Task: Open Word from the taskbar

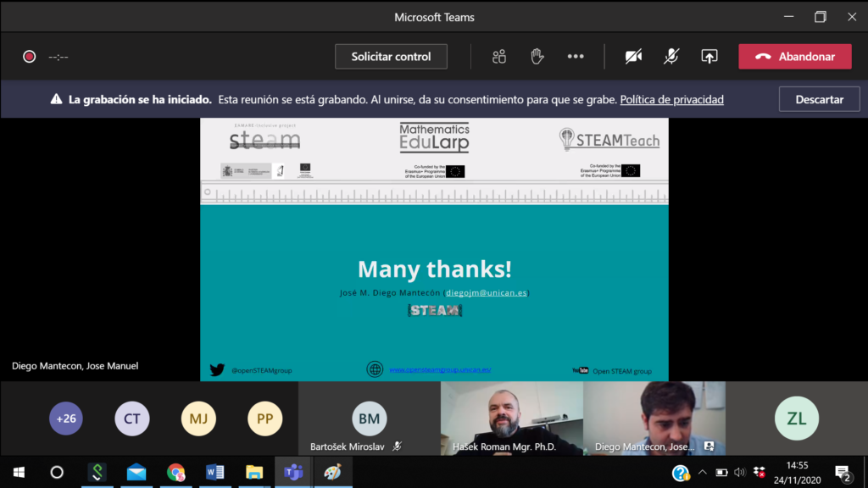Action: pyautogui.click(x=214, y=472)
